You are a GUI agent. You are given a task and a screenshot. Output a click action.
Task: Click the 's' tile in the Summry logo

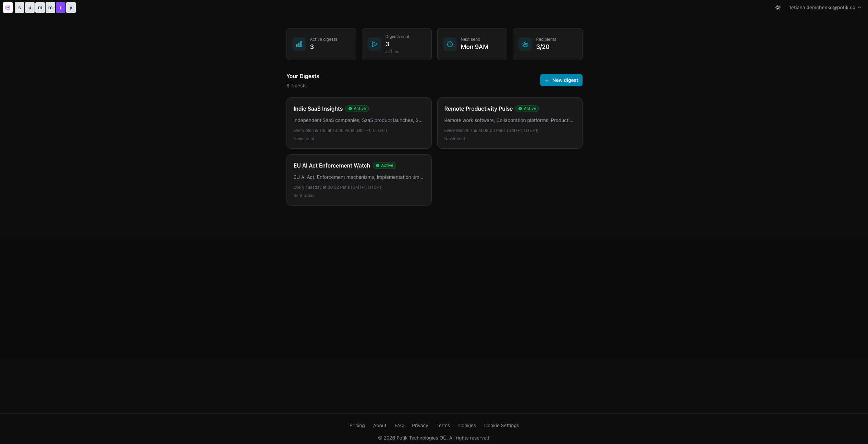(x=20, y=7)
